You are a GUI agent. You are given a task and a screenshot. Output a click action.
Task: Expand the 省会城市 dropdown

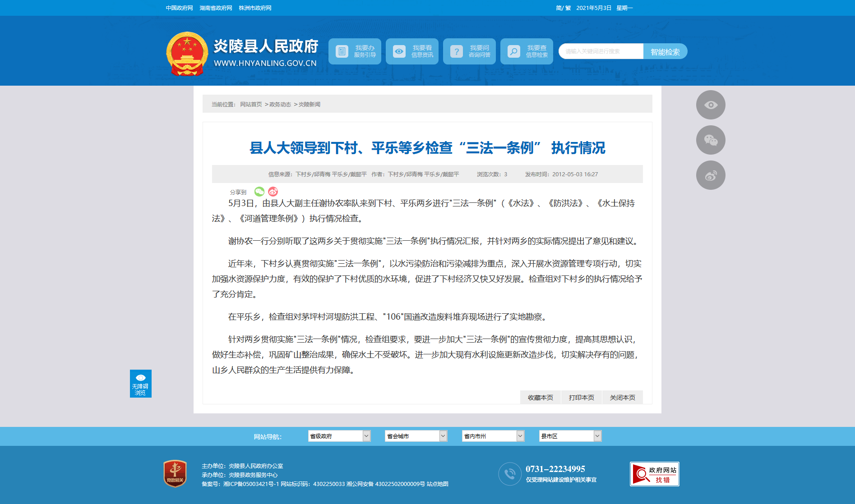[x=416, y=436]
